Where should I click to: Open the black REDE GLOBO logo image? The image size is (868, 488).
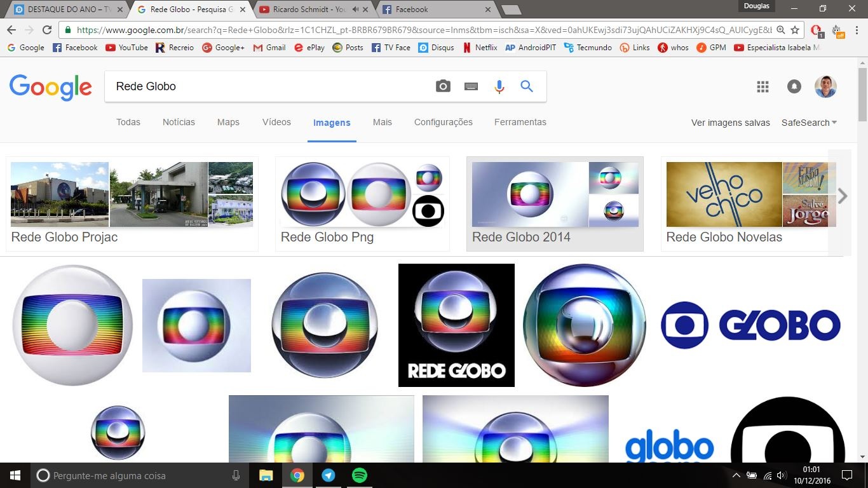456,325
